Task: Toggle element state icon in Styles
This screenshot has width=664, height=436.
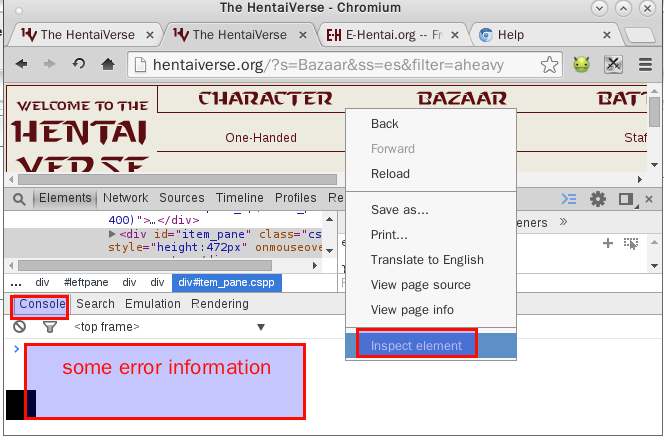Action: tap(631, 243)
